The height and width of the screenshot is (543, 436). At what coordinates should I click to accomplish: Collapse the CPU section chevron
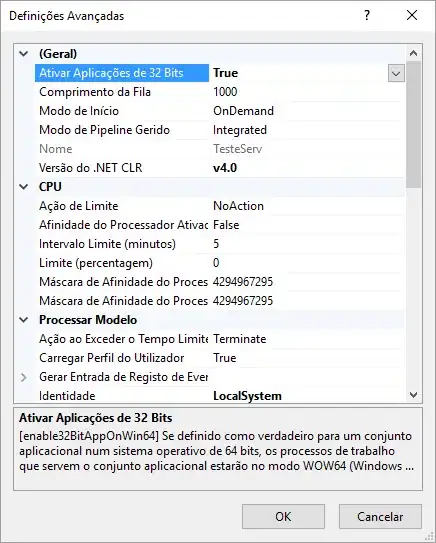[x=24, y=187]
